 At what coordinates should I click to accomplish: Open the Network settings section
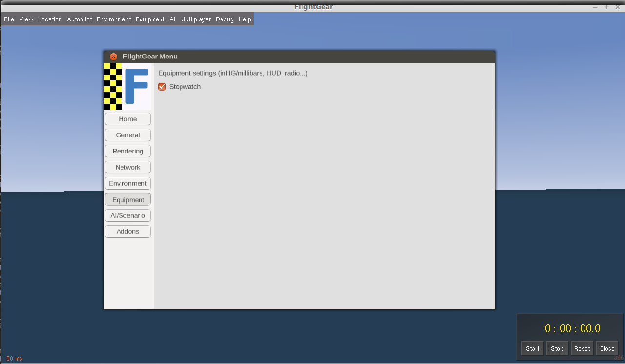click(128, 167)
